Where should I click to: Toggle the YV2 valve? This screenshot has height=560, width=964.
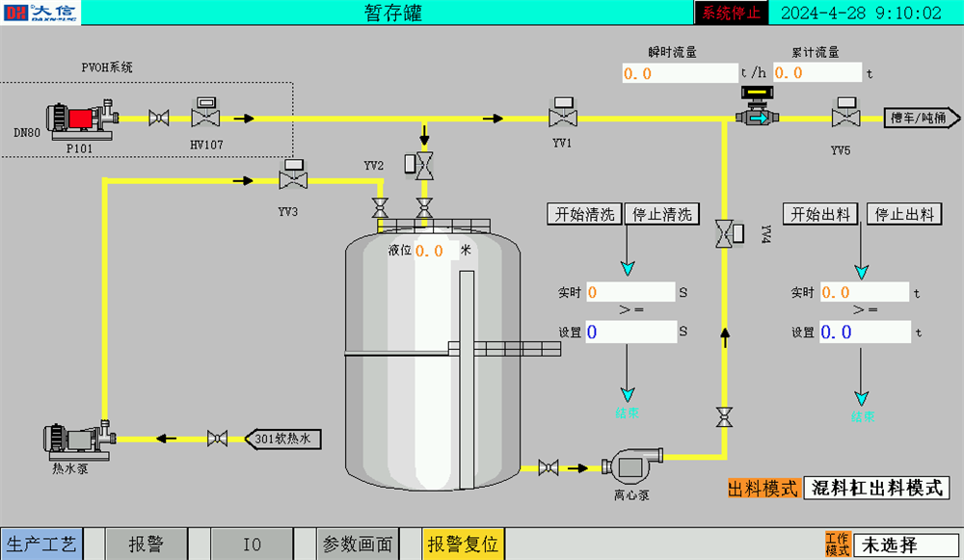point(420,165)
